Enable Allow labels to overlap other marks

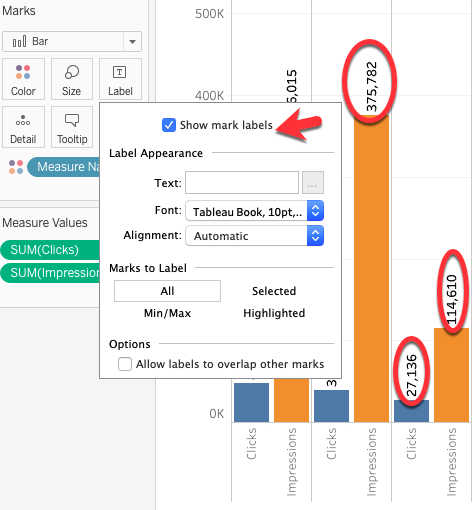coord(125,364)
